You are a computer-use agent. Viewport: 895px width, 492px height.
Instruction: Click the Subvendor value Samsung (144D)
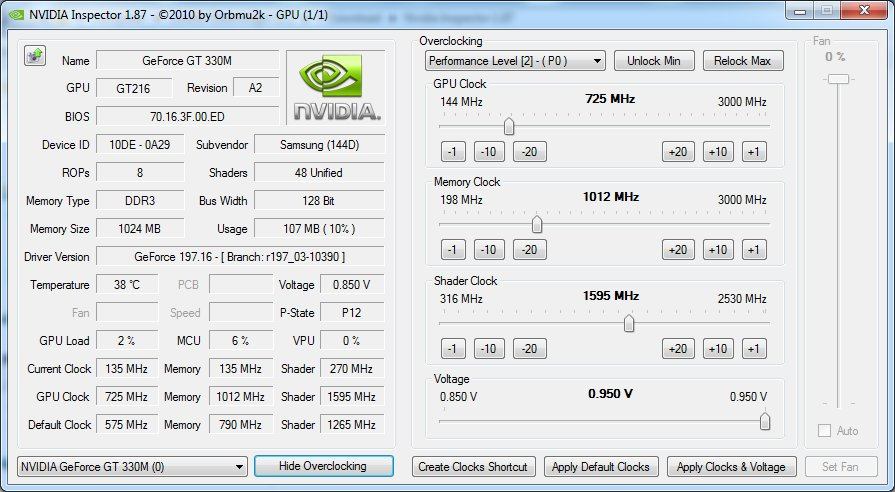(320, 144)
